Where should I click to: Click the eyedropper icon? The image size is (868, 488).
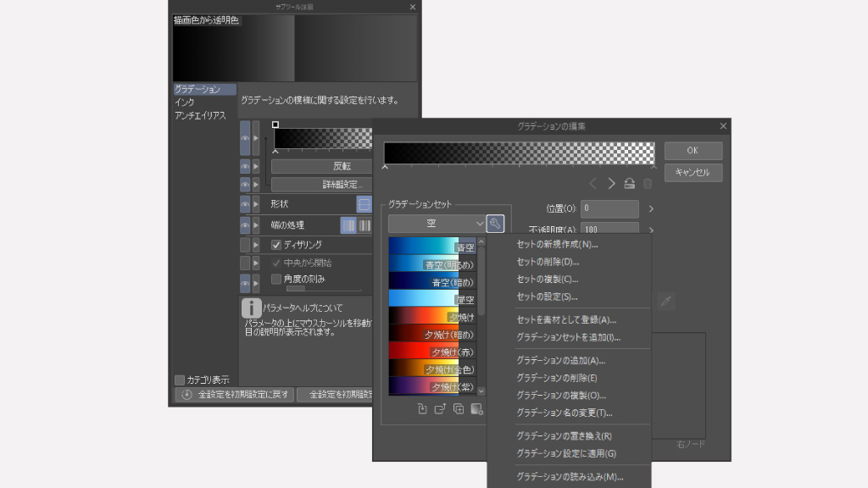[x=666, y=301]
